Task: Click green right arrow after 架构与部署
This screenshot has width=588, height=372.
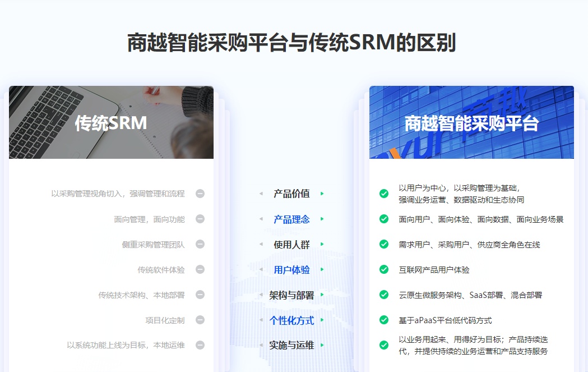Action: pyautogui.click(x=322, y=295)
